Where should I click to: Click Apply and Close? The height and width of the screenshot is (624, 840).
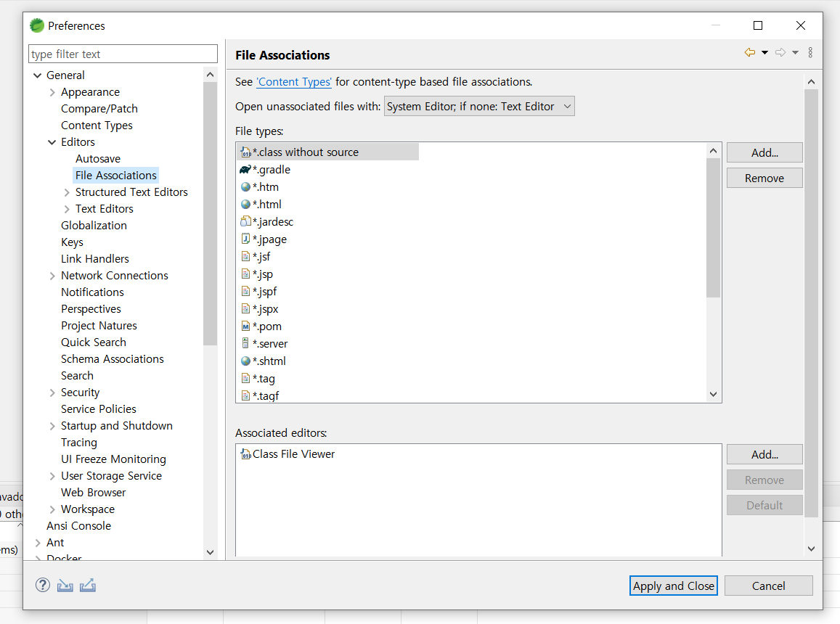tap(674, 586)
